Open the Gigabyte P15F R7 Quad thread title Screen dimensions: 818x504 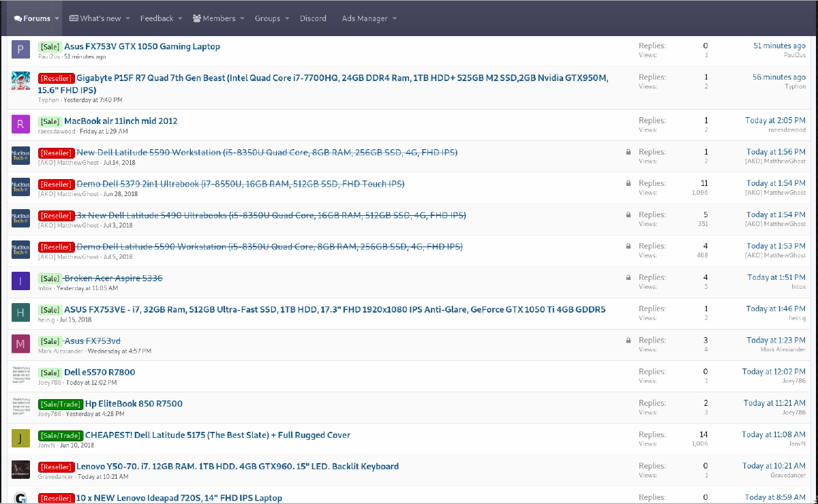[323, 84]
